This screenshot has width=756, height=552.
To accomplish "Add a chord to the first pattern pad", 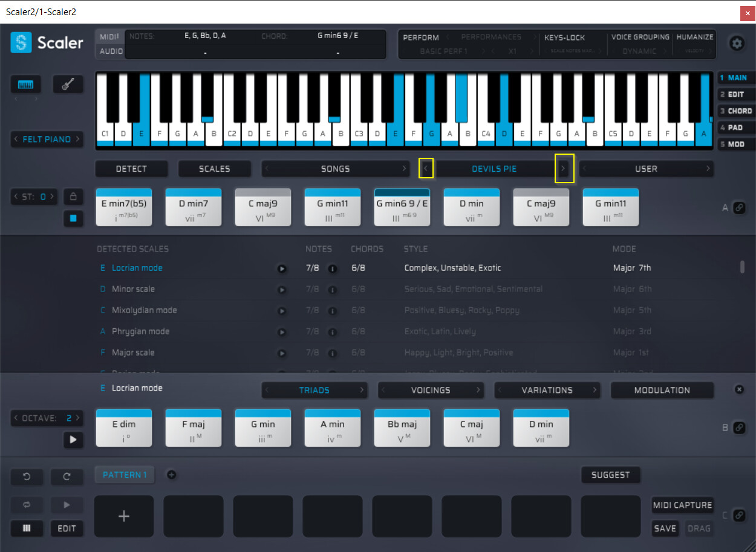I will point(124,516).
